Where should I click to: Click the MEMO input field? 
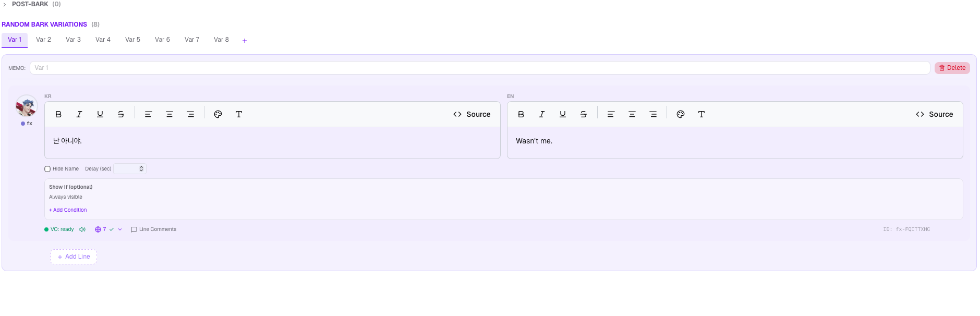[479, 68]
